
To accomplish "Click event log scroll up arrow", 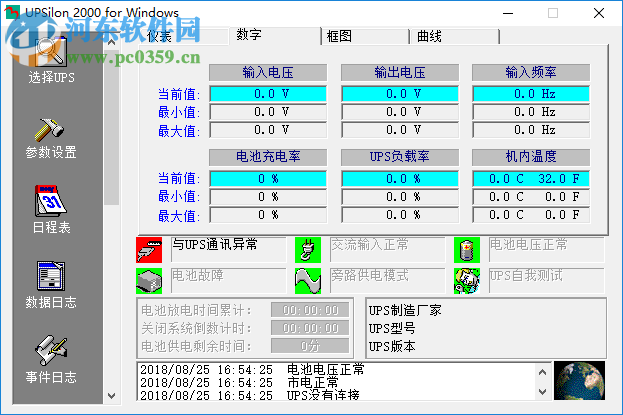I will 542,372.
